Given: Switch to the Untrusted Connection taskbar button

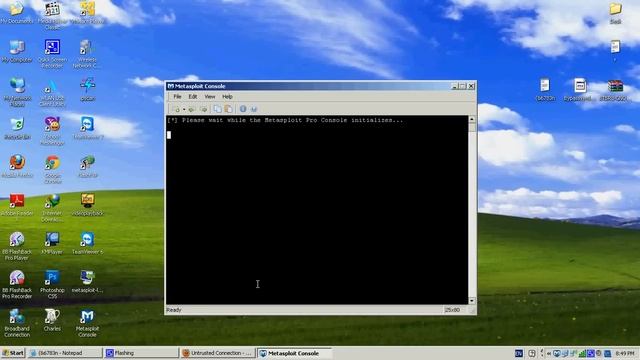Looking at the screenshot, I should click(x=217, y=353).
